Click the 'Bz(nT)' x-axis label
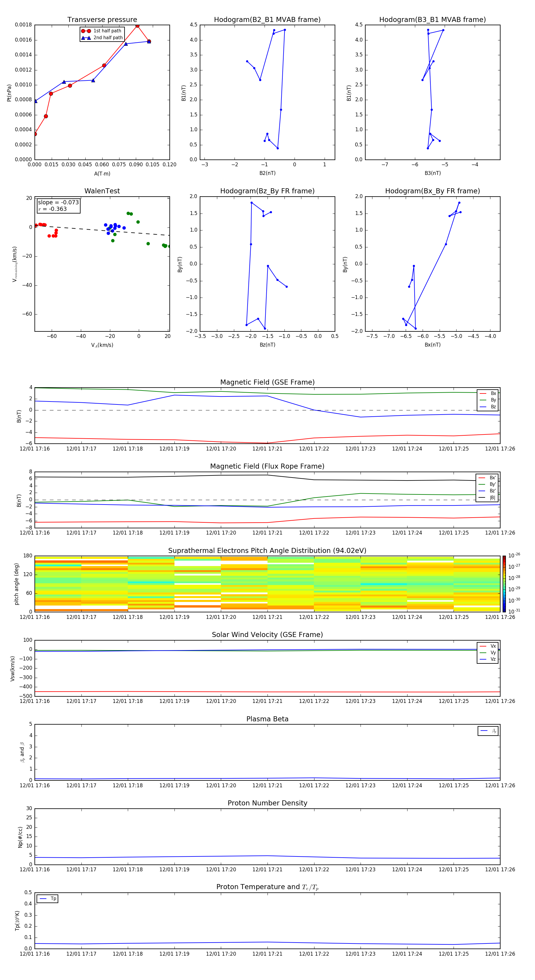Screen dimensions: 535x980 tap(267, 345)
